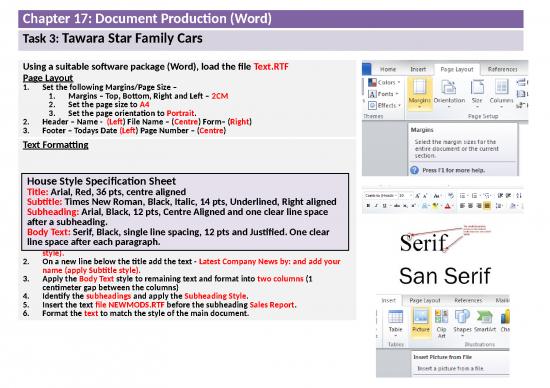Toggle Italic formatting
Screen dimensions: 550x388
pyautogui.click(x=376, y=206)
